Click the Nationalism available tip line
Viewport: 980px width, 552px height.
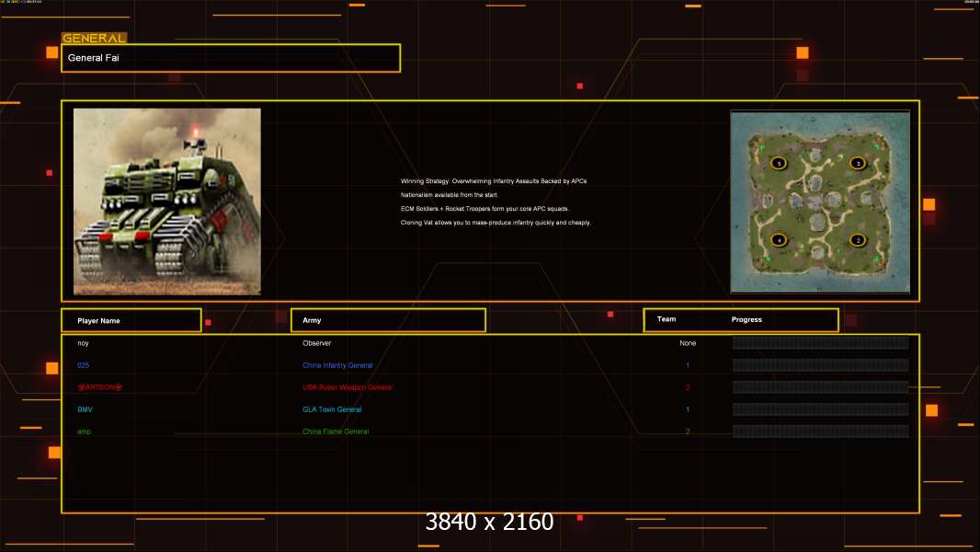coord(450,195)
